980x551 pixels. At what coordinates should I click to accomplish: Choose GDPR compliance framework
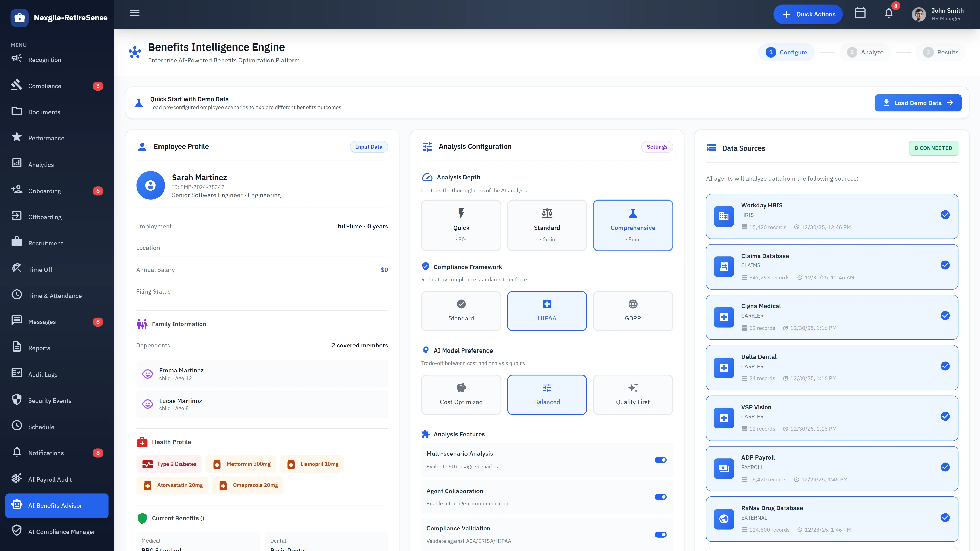pyautogui.click(x=633, y=311)
